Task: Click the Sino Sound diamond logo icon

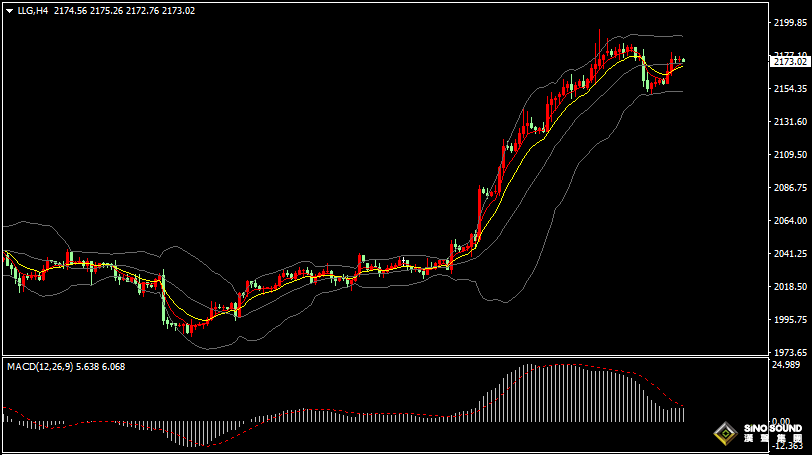Action: 725,435
